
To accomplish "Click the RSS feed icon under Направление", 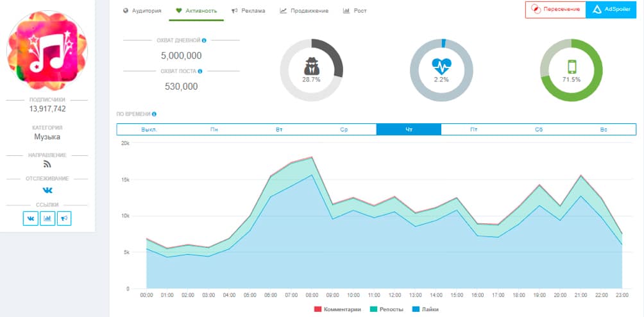I will [x=47, y=164].
